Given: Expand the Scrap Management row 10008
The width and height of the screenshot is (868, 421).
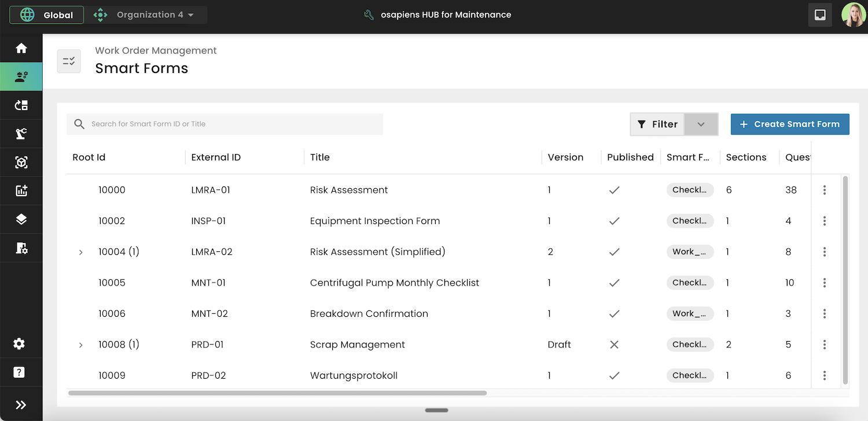Looking at the screenshot, I should pyautogui.click(x=80, y=345).
